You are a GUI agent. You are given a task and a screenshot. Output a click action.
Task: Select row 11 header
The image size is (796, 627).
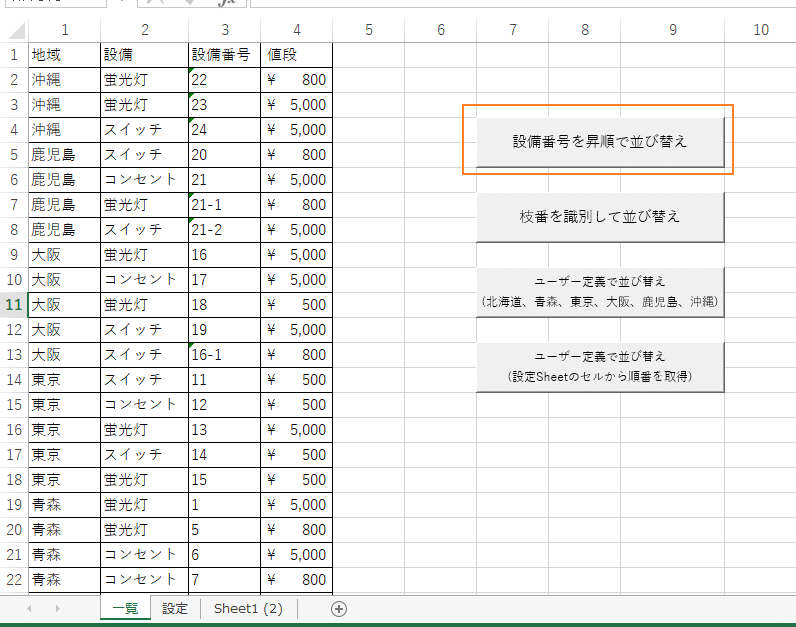tap(14, 305)
